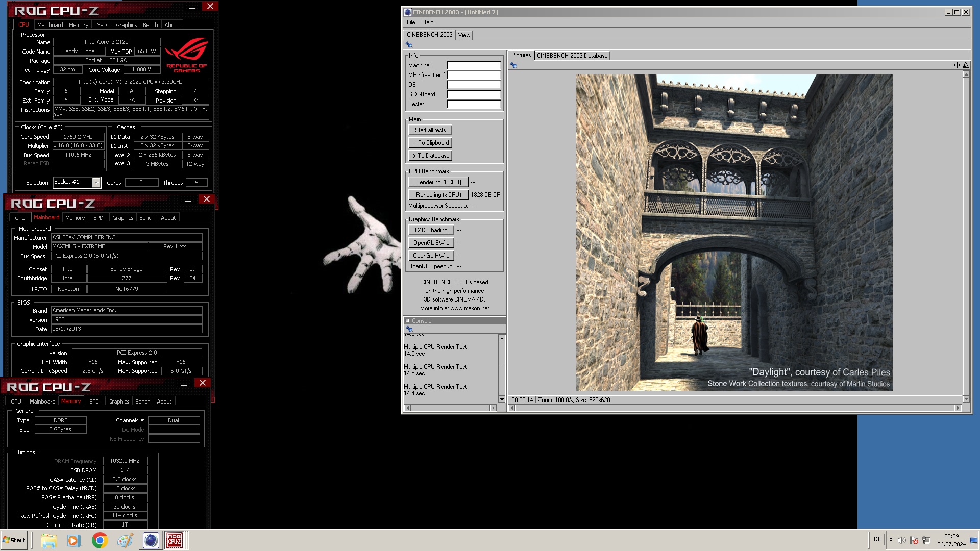Click the taskbar clock showing 00:59
The width and height of the screenshot is (980, 551).
[x=951, y=536]
